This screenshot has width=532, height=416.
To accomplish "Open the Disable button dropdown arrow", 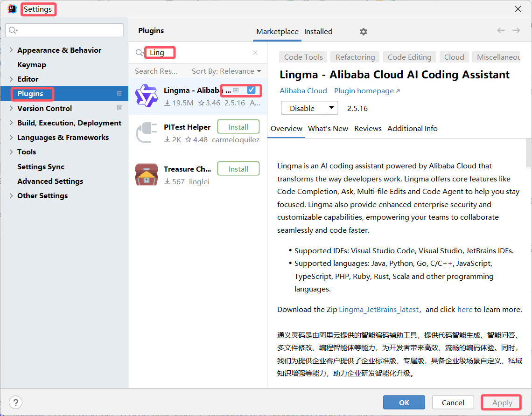I will pos(331,108).
